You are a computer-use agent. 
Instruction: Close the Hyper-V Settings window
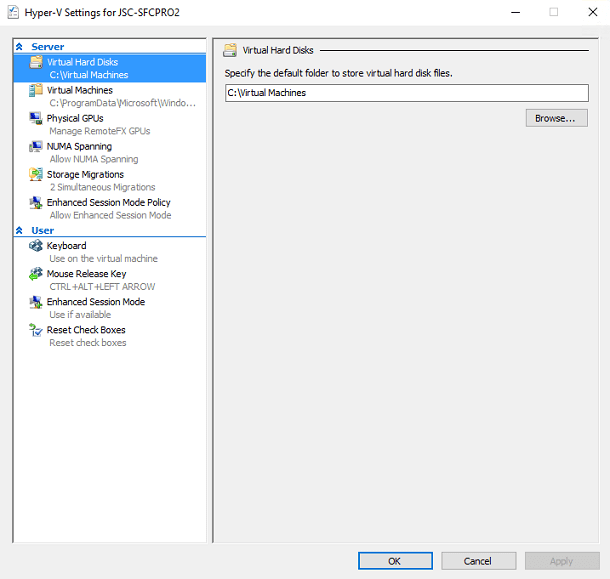(x=592, y=12)
